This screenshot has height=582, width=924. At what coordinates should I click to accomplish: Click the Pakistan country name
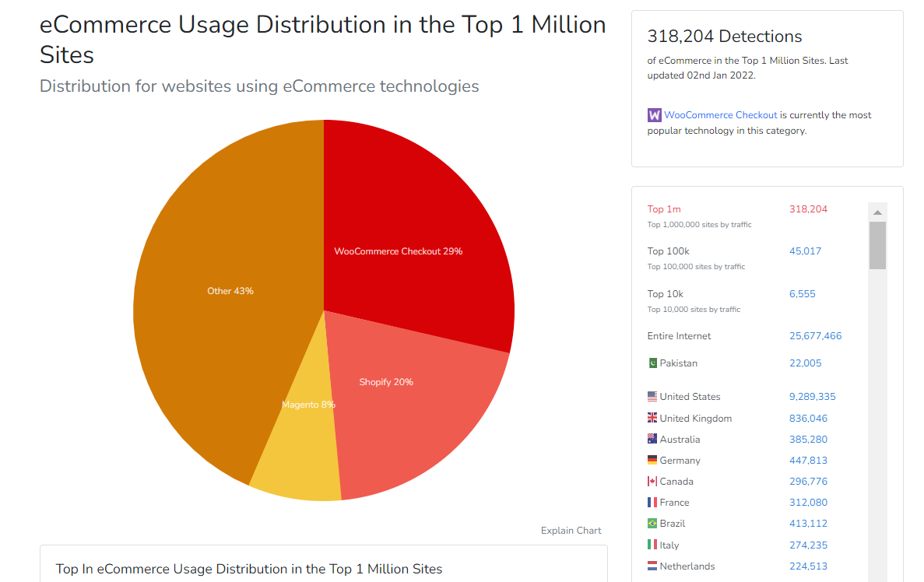(678, 363)
